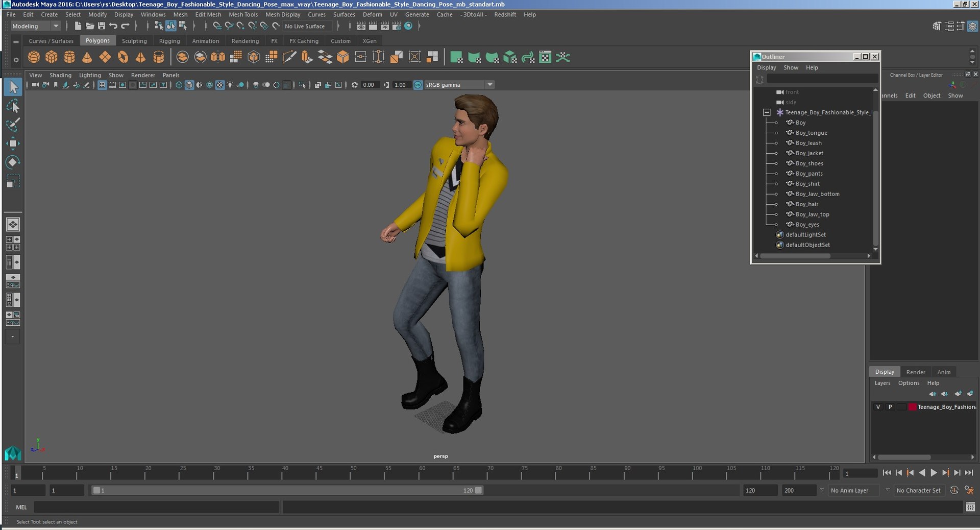Image resolution: width=980 pixels, height=530 pixels.
Task: Open the Mesh Tools menu
Action: [x=243, y=14]
